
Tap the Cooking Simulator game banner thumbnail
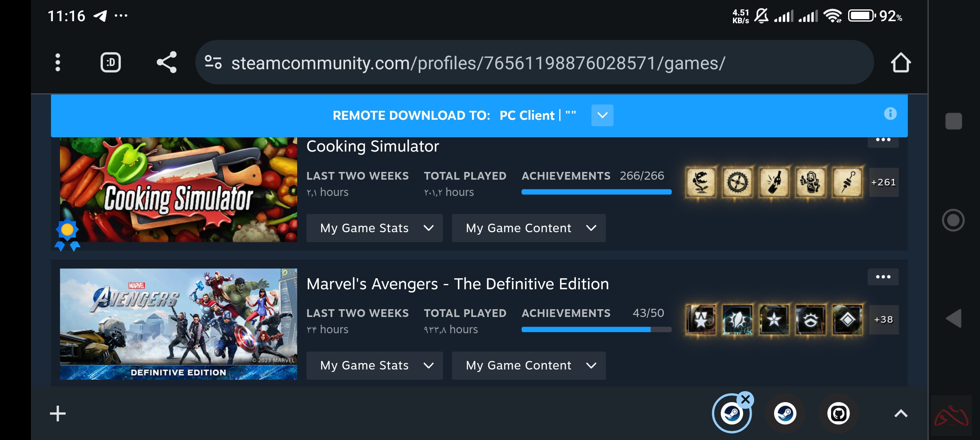[x=178, y=189]
